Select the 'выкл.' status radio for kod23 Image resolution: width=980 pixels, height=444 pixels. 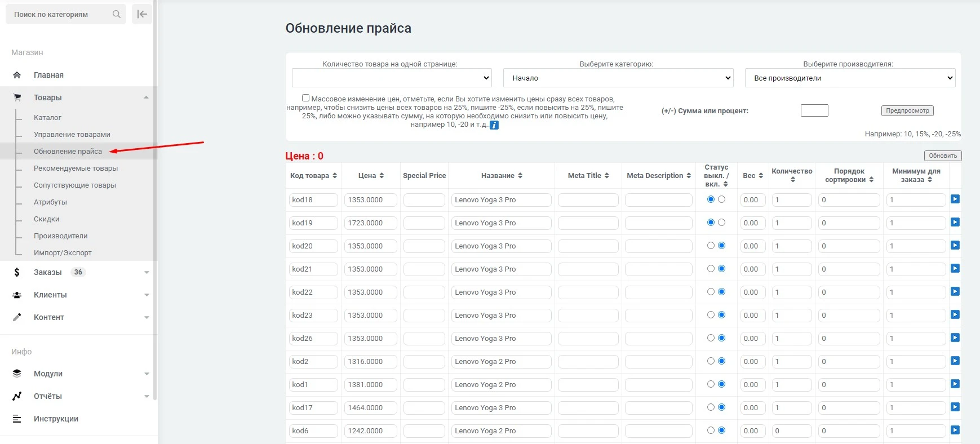click(x=711, y=315)
